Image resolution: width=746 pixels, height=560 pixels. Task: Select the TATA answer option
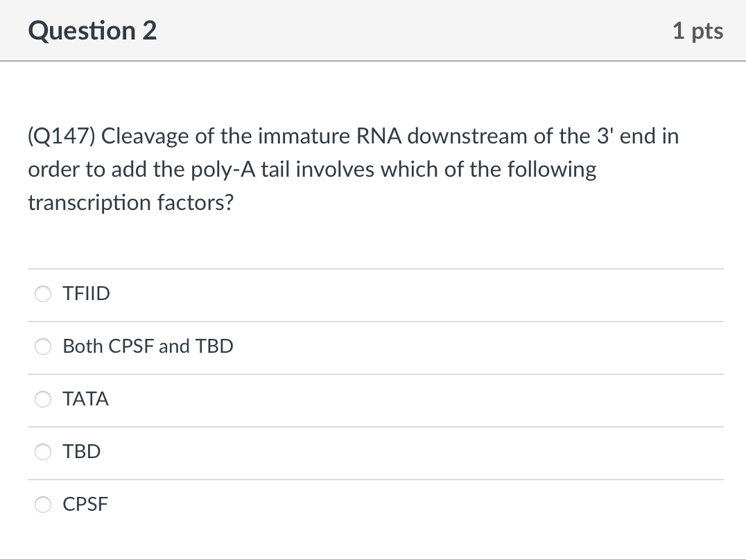pyautogui.click(x=42, y=399)
